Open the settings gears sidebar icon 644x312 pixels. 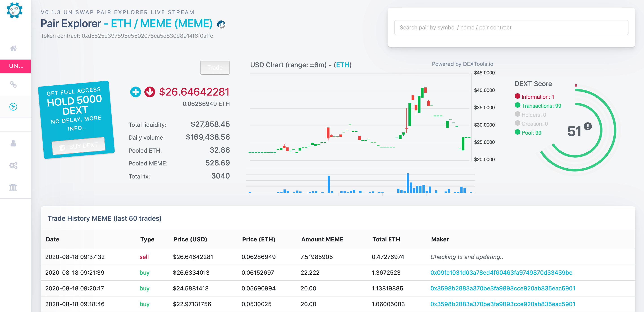tap(13, 165)
